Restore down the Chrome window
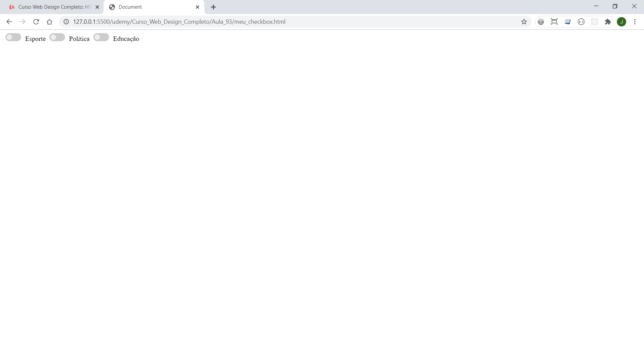Image resolution: width=644 pixels, height=345 pixels. 615,6
